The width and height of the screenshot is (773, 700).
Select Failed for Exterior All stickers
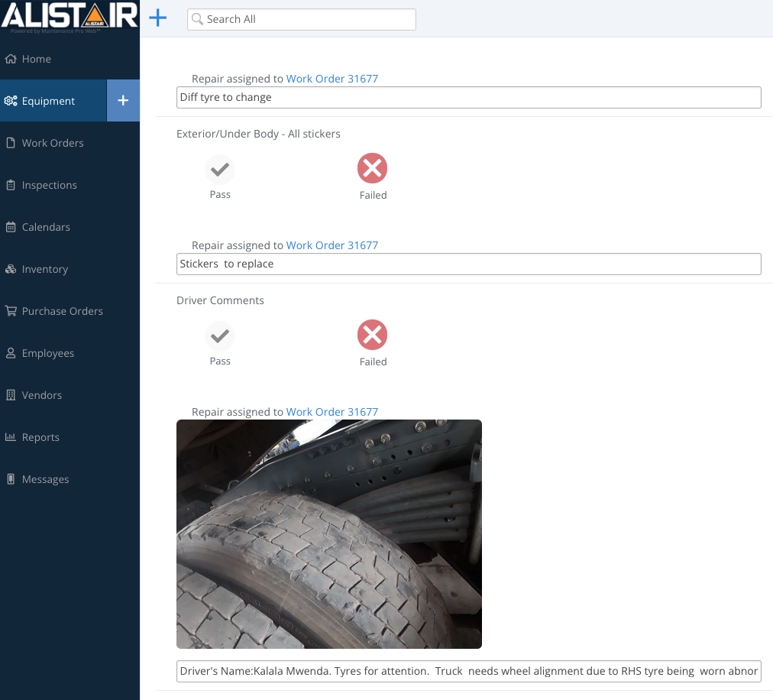(x=373, y=169)
